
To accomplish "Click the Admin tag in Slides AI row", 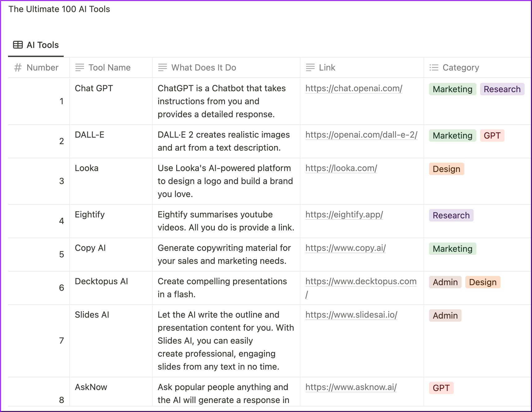I will pyautogui.click(x=445, y=315).
